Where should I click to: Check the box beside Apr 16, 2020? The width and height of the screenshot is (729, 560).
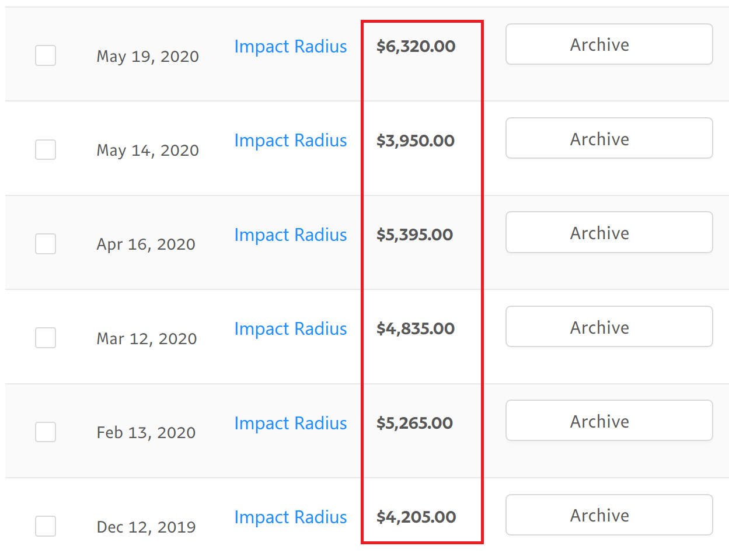click(x=46, y=244)
